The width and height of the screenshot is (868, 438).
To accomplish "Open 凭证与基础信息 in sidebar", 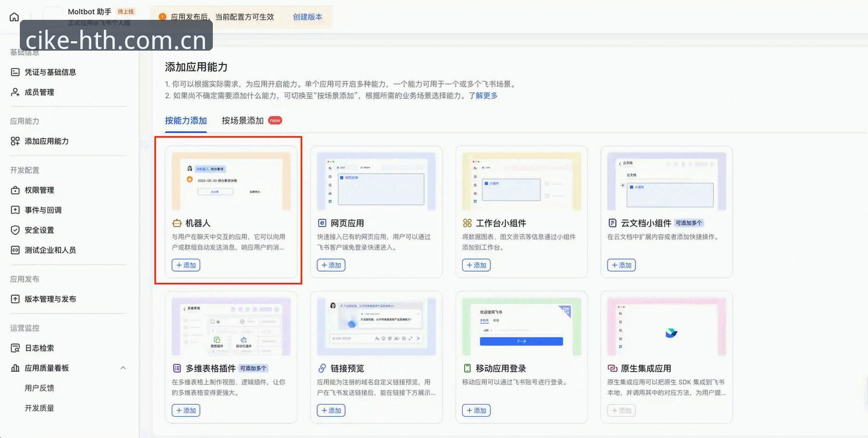I will [50, 72].
